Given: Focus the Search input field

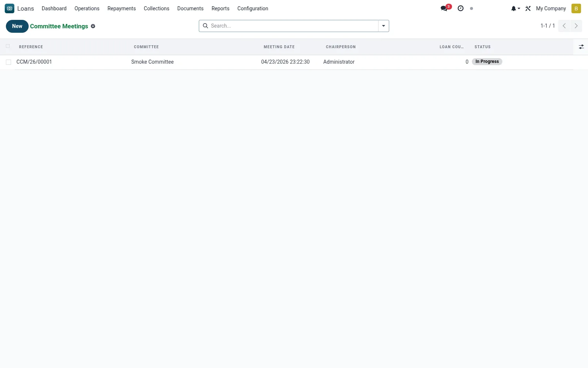Looking at the screenshot, I should tap(293, 26).
